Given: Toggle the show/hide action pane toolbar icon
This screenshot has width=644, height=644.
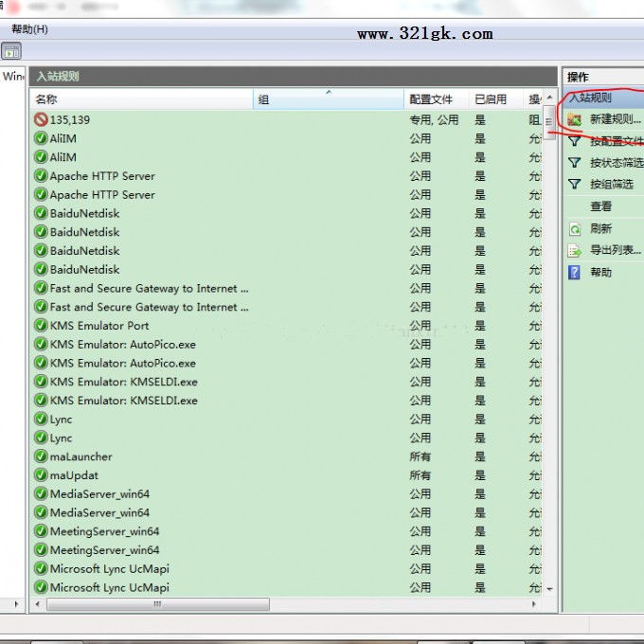Looking at the screenshot, I should (x=11, y=52).
